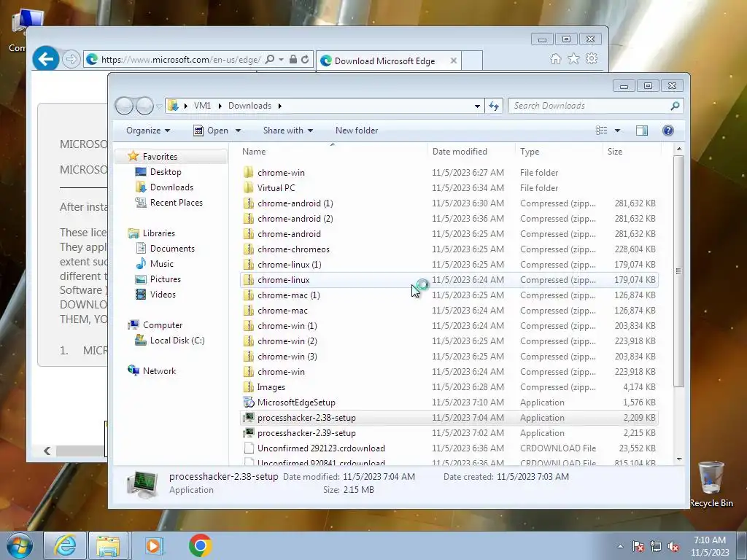Screen dimensions: 747x560
Task: Open the Windows Start orb
Action: pos(20,545)
